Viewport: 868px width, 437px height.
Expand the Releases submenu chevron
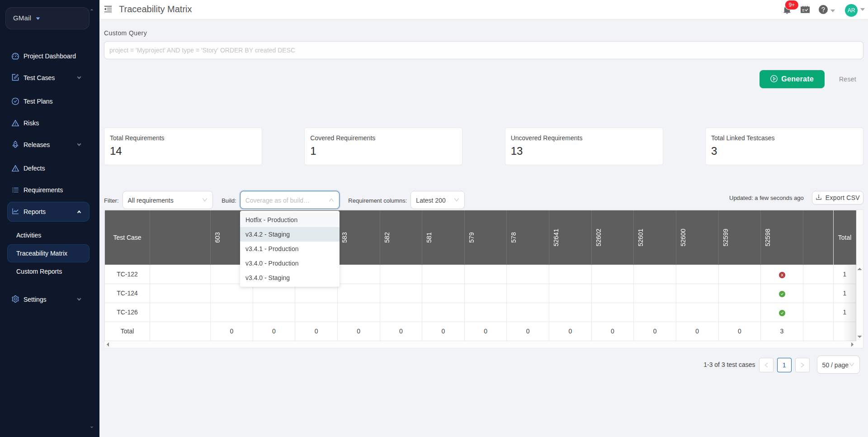(79, 145)
